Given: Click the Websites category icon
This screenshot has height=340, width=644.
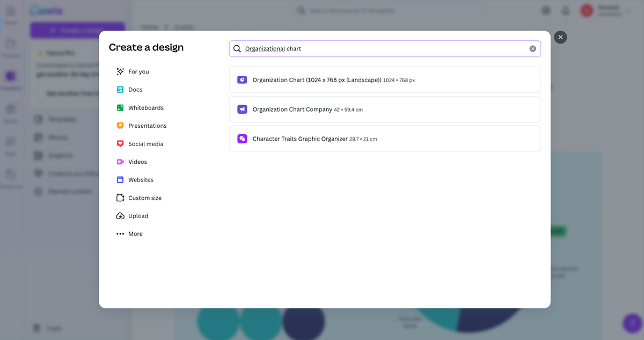Looking at the screenshot, I should (120, 180).
